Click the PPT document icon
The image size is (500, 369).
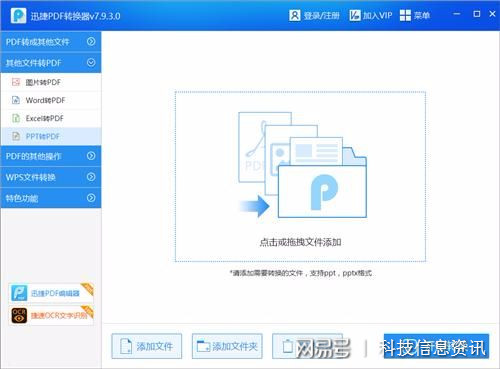point(16,136)
